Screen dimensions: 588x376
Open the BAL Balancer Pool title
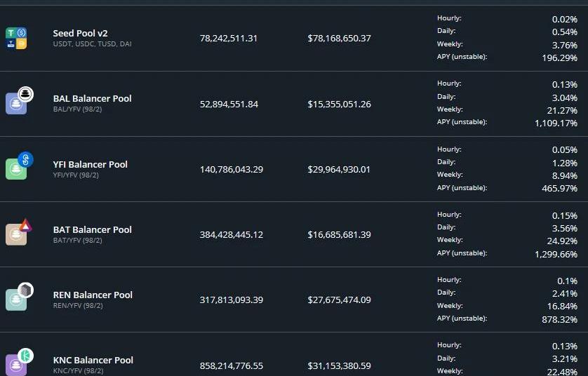pyautogui.click(x=92, y=99)
